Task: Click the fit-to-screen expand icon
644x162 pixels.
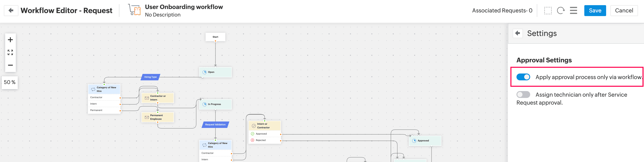Action: 10,52
